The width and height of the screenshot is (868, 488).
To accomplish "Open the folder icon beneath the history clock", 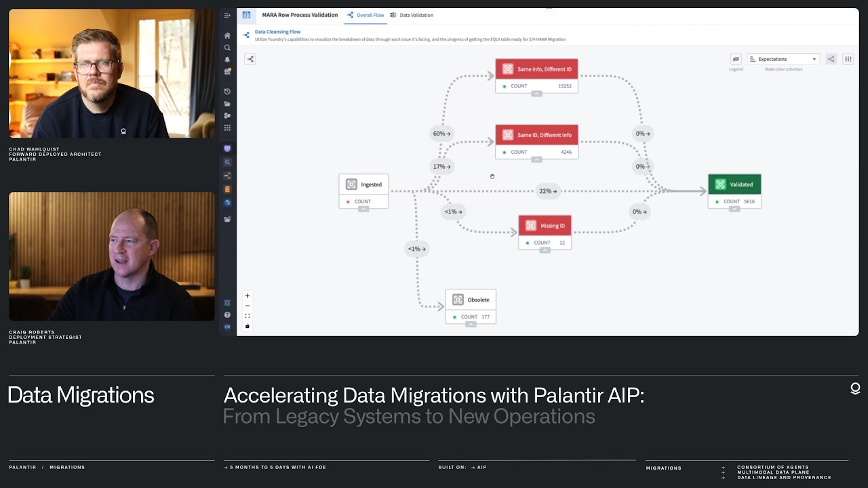I will 227,104.
